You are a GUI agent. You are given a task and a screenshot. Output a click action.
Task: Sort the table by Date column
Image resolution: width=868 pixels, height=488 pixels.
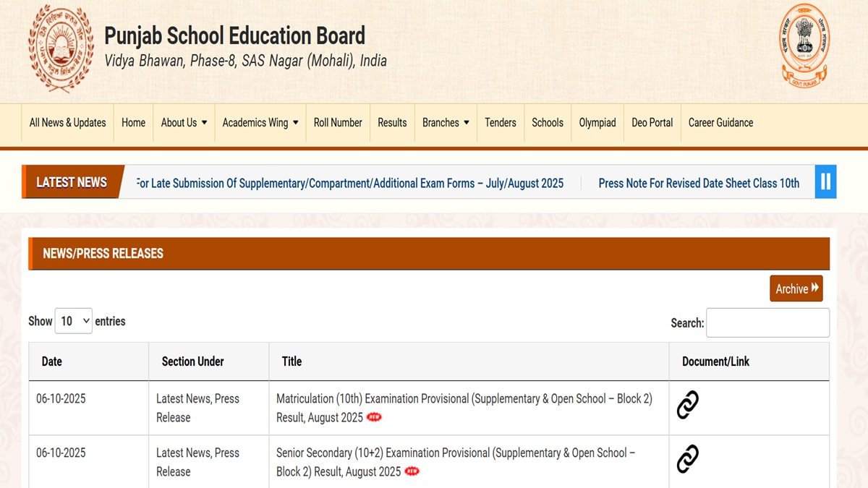tap(52, 361)
